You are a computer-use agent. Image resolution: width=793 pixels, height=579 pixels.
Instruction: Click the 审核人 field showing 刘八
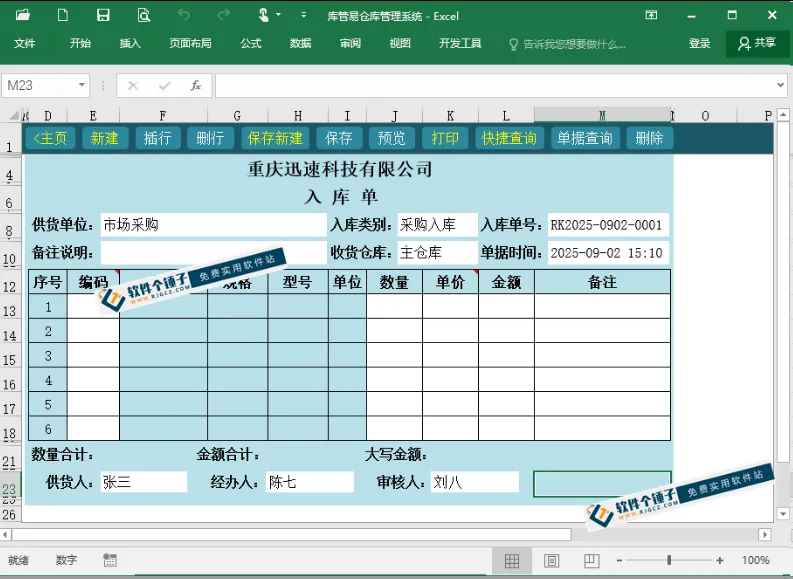pyautogui.click(x=475, y=482)
